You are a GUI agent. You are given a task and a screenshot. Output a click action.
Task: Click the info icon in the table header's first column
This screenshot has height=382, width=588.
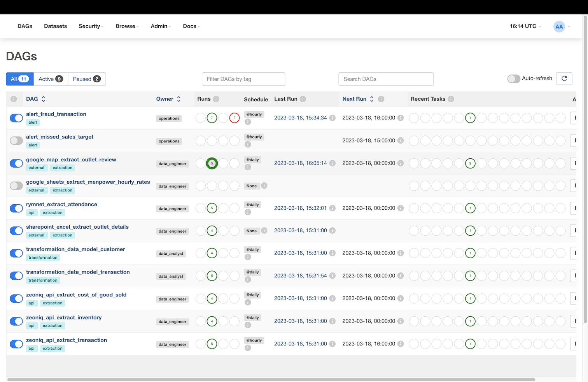coord(14,99)
